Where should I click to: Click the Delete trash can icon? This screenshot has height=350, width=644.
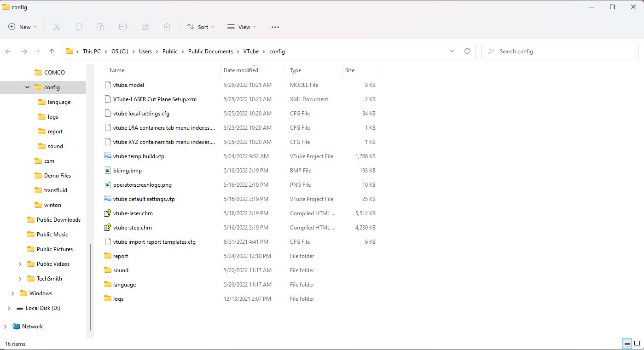(x=167, y=27)
